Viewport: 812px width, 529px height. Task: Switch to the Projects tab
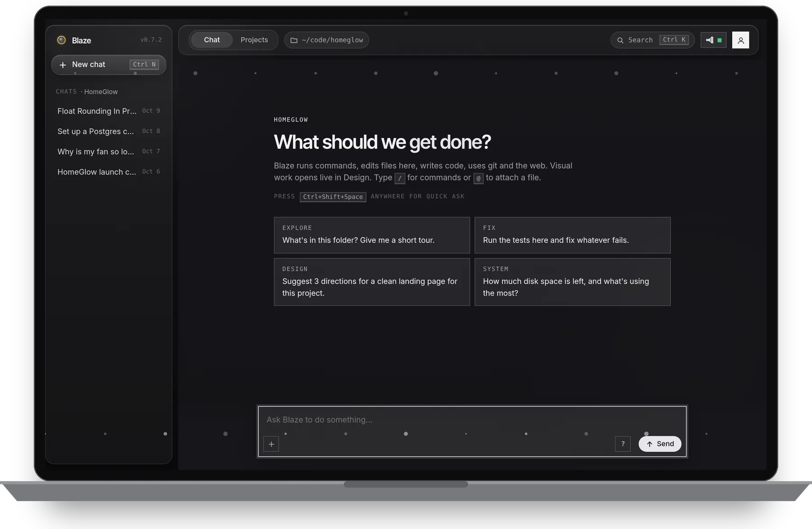click(x=254, y=40)
